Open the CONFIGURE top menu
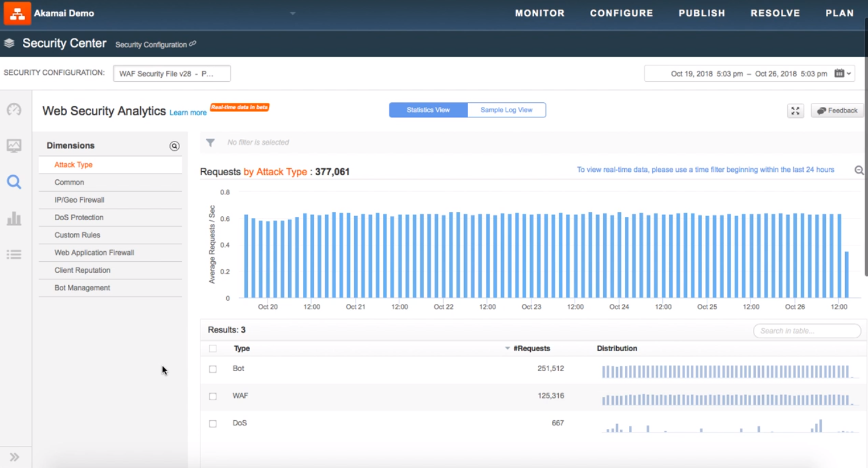 pos(621,13)
